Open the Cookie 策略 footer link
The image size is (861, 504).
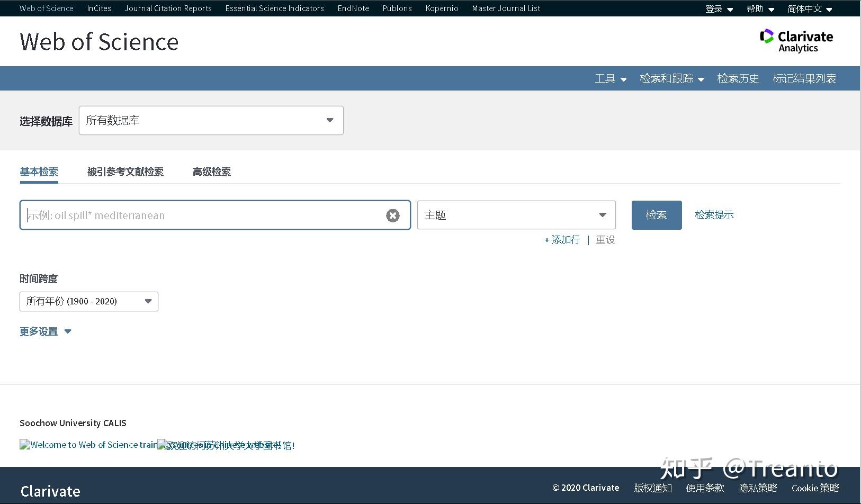pos(815,488)
